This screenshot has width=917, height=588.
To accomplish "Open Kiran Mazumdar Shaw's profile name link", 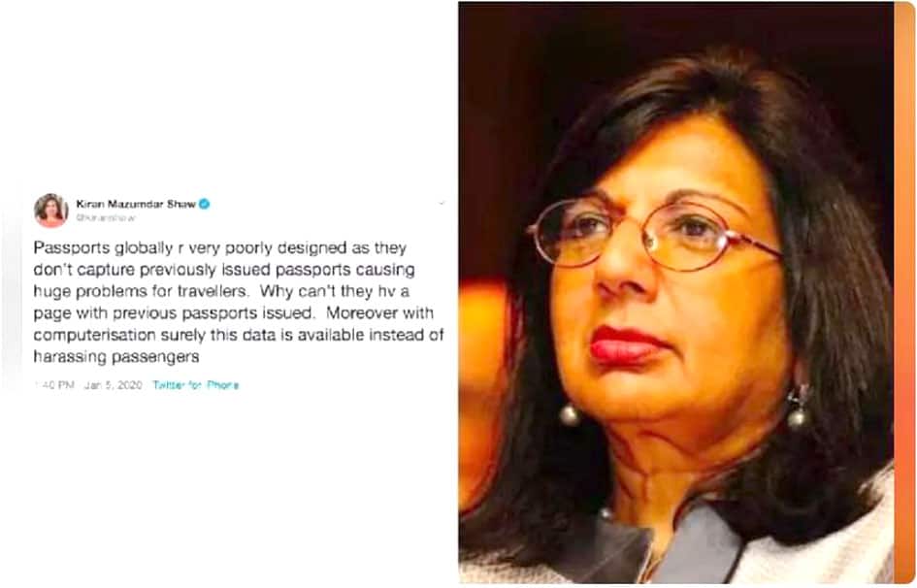I will pos(136,204).
